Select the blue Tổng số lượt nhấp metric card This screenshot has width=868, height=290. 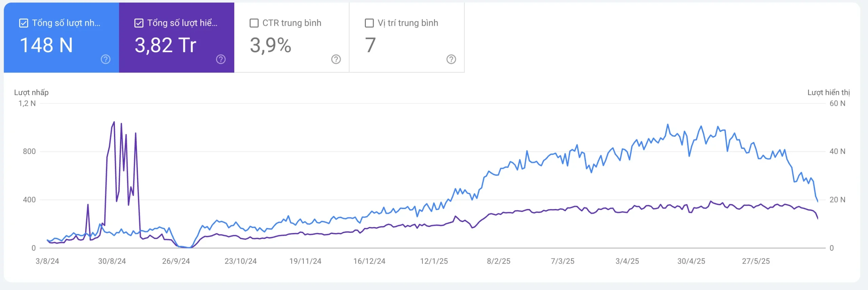(61, 37)
